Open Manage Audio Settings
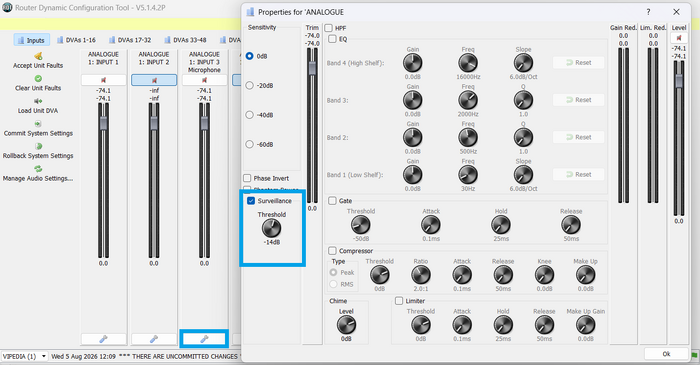 coord(38,173)
